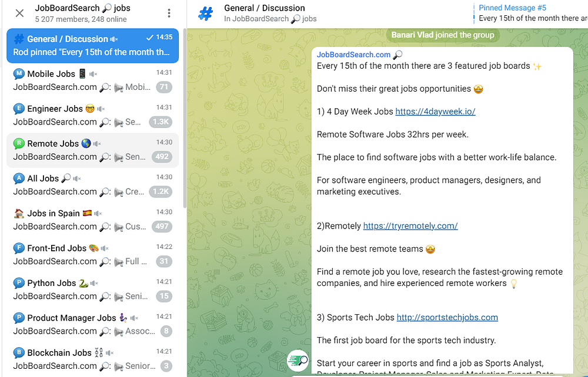
Task: Jump to Pinned Message #5
Action: click(530, 13)
